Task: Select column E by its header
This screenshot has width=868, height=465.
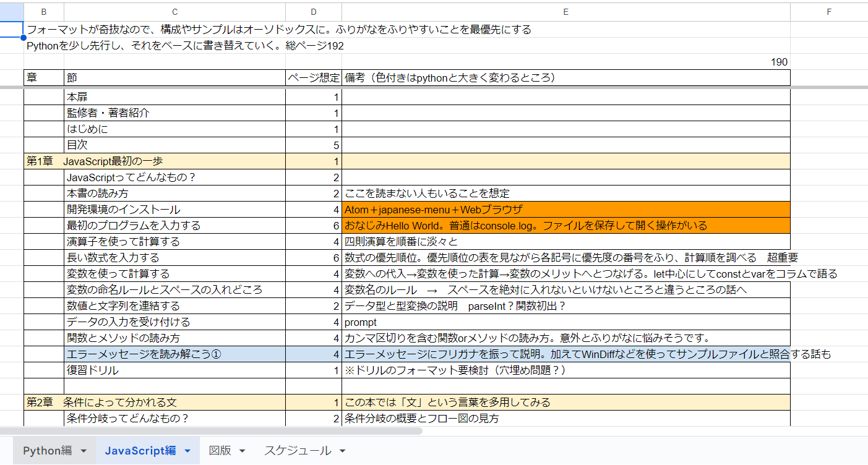Action: click(566, 11)
